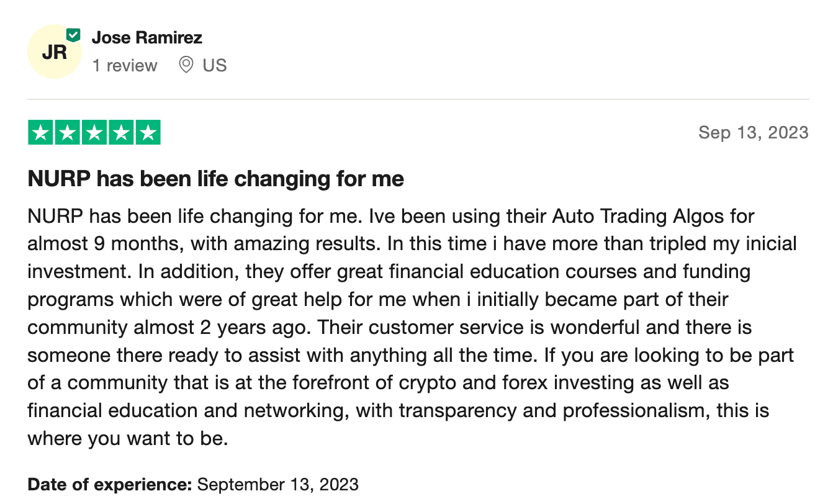Click the Sep 13, 2023 review date
Image resolution: width=833 pixels, height=504 pixels.
[x=753, y=132]
